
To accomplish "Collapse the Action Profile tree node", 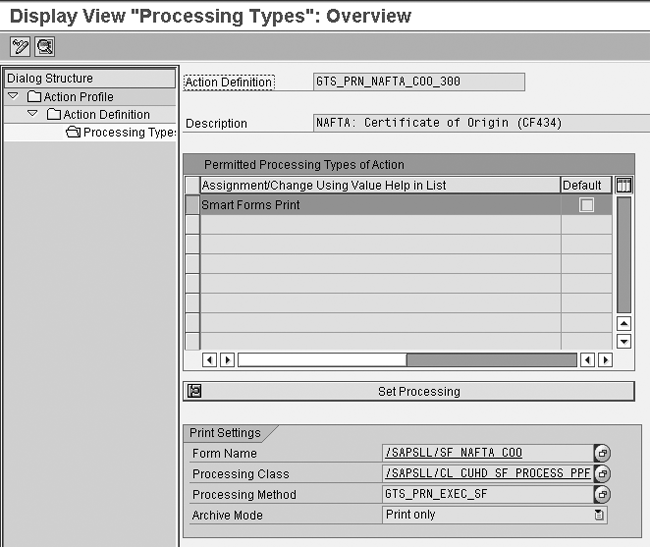I will coord(13,97).
